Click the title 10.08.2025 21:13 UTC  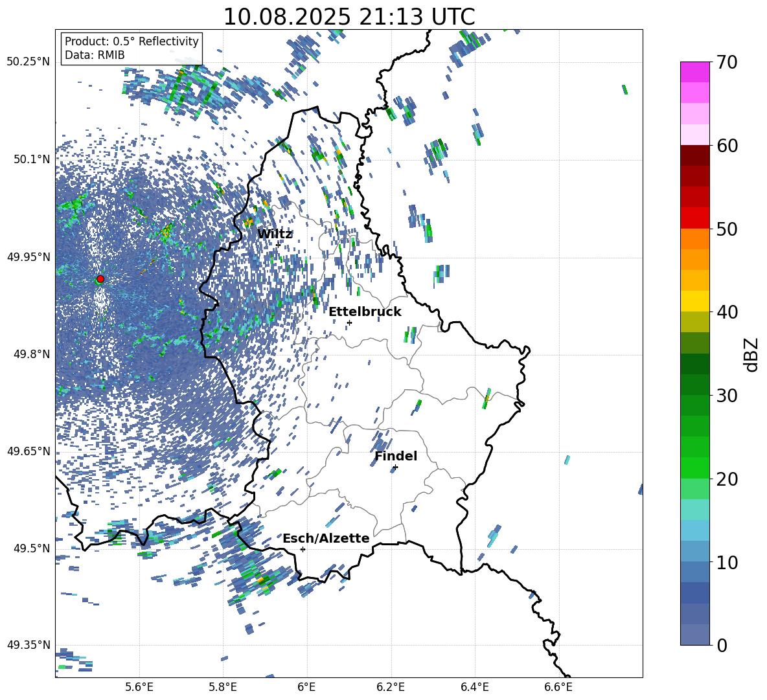click(x=349, y=17)
